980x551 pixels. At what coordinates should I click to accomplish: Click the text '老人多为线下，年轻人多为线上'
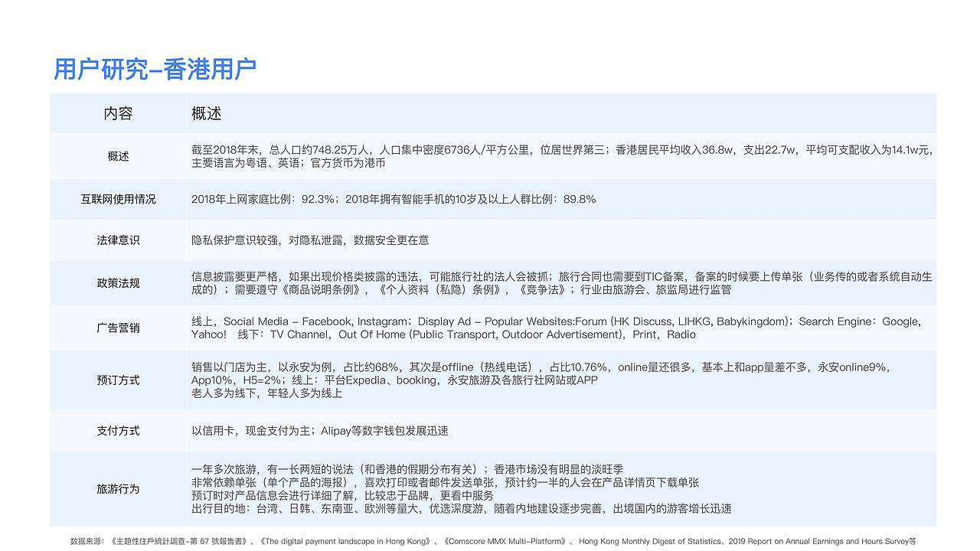(267, 393)
